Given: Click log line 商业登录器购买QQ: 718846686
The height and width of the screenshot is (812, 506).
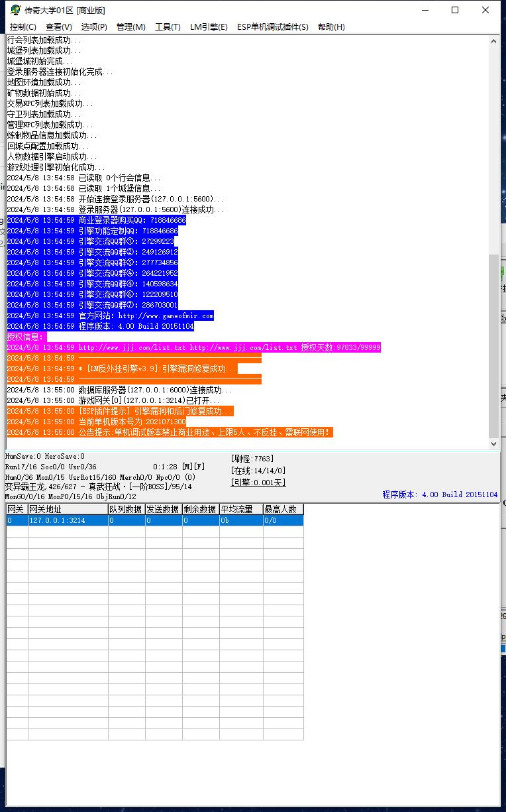Looking at the screenshot, I should (97, 220).
